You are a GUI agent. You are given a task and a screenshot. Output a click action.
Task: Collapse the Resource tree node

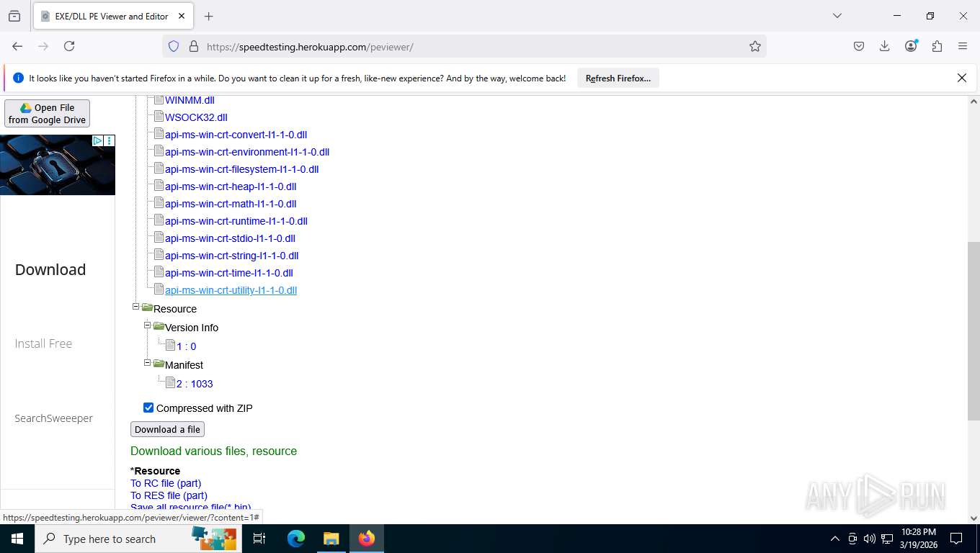(135, 307)
